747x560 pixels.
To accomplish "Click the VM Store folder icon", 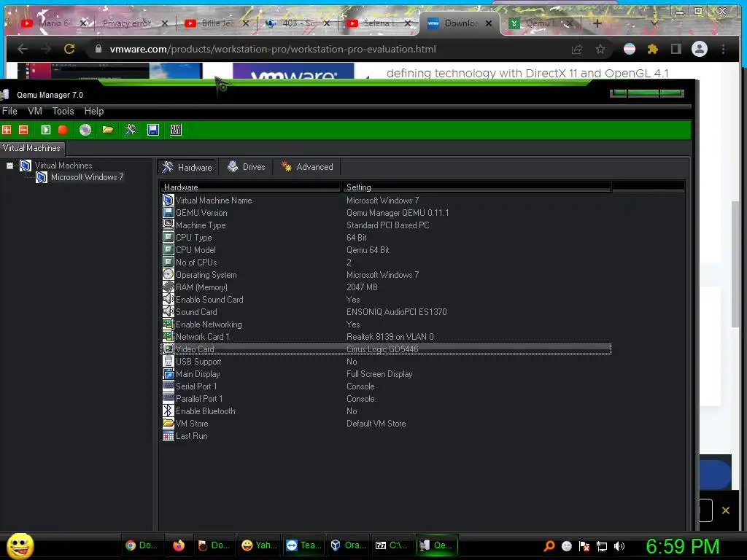I will (169, 424).
